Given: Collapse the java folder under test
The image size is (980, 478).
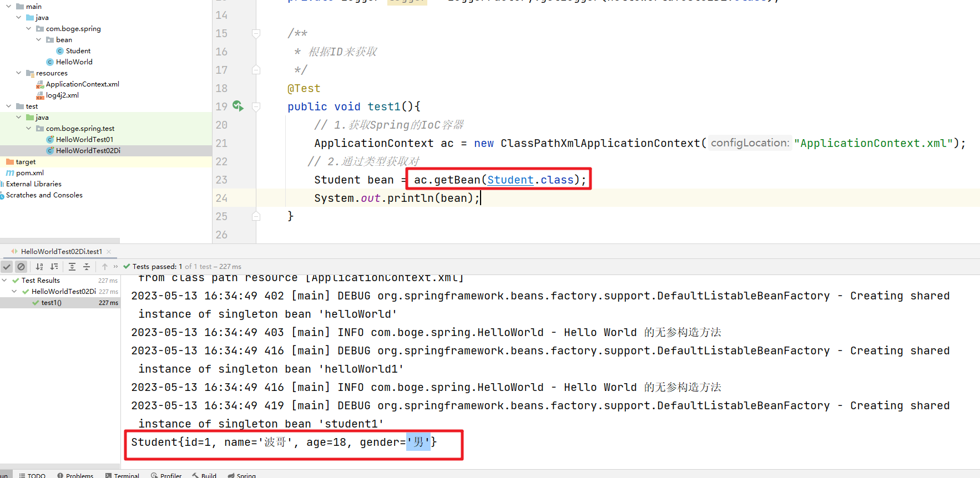Looking at the screenshot, I should click(18, 118).
